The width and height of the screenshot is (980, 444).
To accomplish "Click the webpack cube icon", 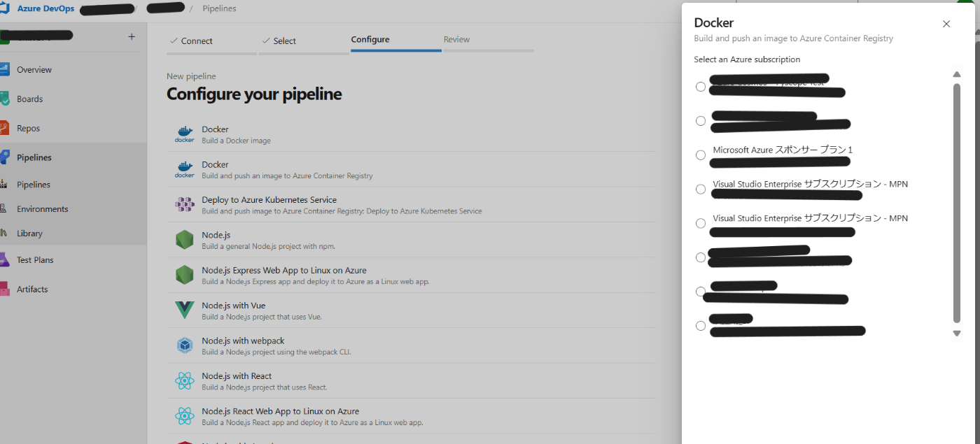I will [184, 345].
